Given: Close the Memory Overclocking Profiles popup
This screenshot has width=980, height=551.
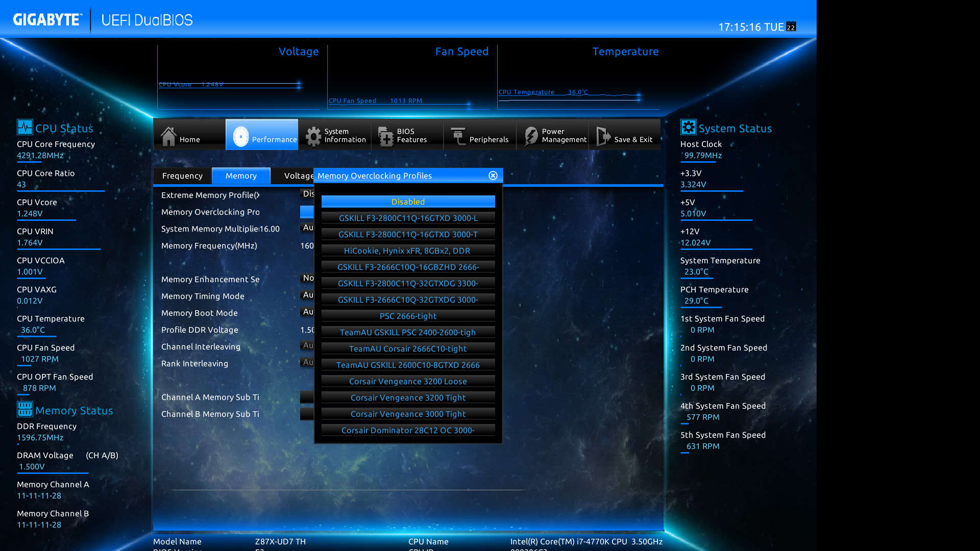Looking at the screenshot, I should point(493,176).
